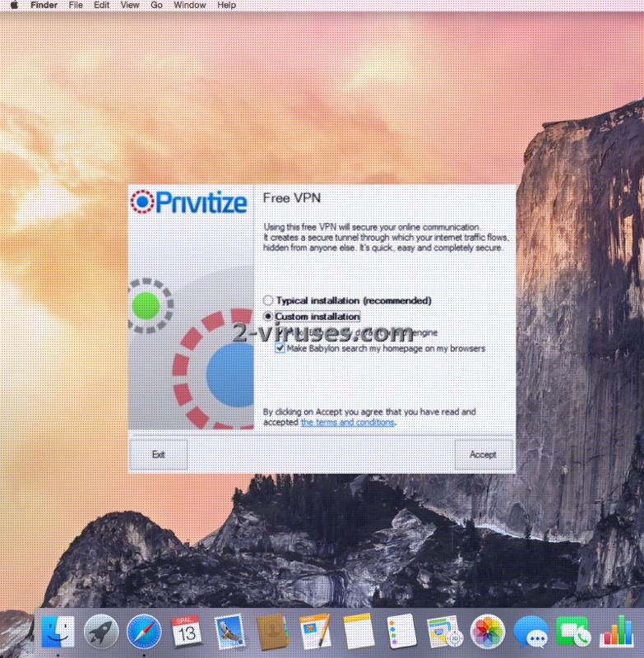Open Notes yellow notepad icon

[x=359, y=632]
